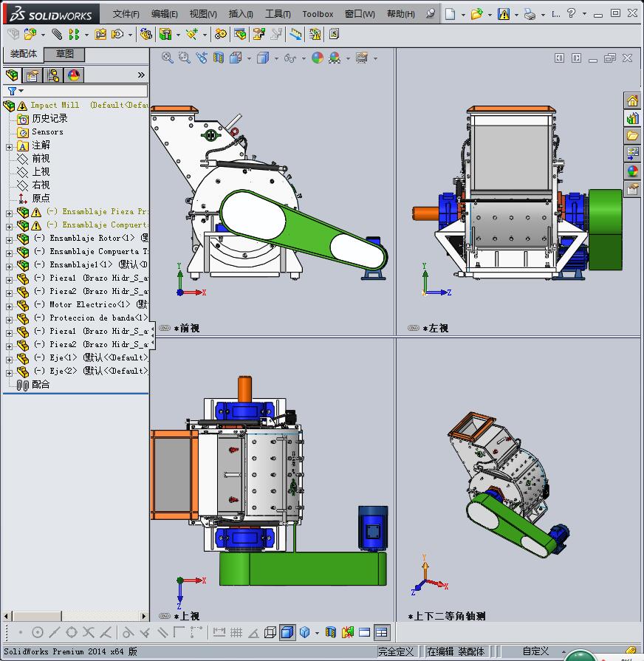The height and width of the screenshot is (661, 644).
Task: Toggle the view link icon beside *上视
Action: [165, 616]
